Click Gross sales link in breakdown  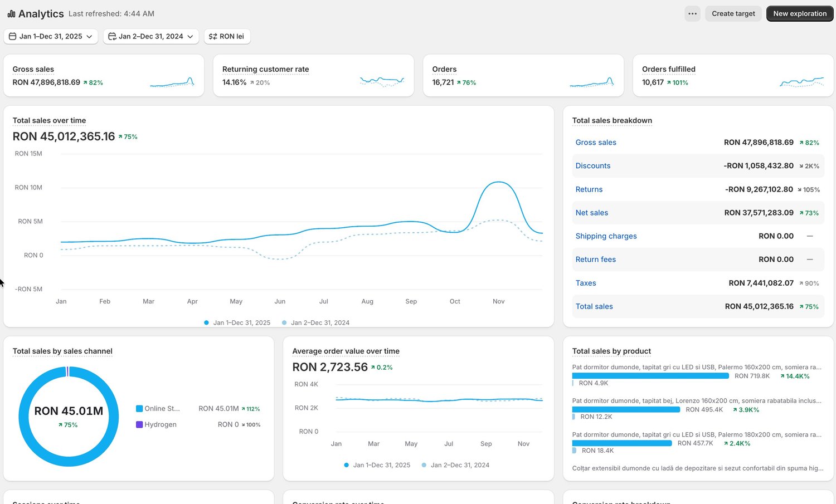(x=596, y=143)
